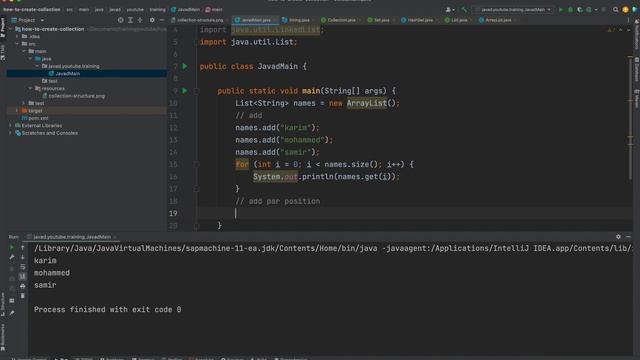This screenshot has width=640, height=360.
Task: Click JavadMain breadcrumb in navigation bar
Action: coord(186,9)
